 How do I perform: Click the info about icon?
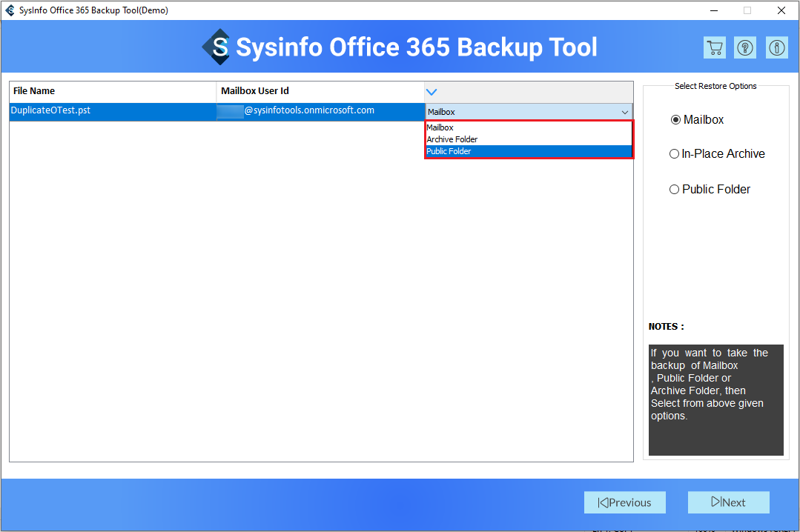coord(776,48)
